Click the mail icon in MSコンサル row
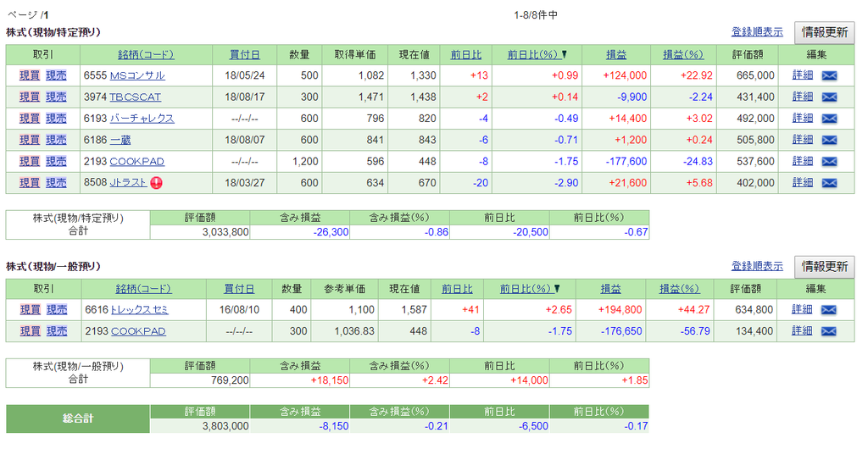 coord(829,75)
